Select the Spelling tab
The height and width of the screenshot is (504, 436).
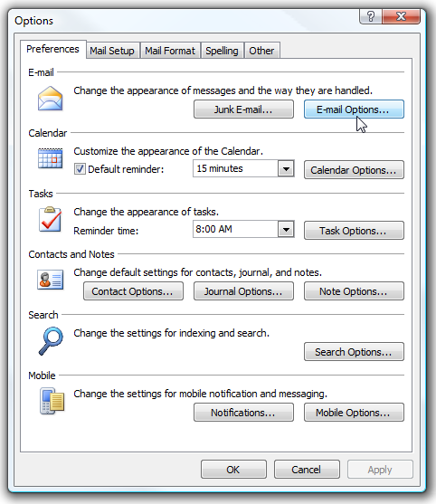pyautogui.click(x=222, y=51)
